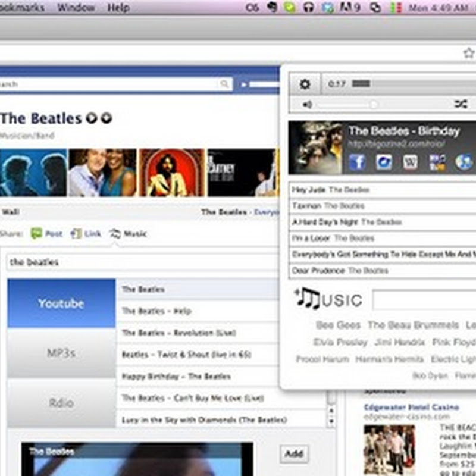Click the Evernote elephant menu bar icon
The image size is (476, 476).
tap(273, 7)
